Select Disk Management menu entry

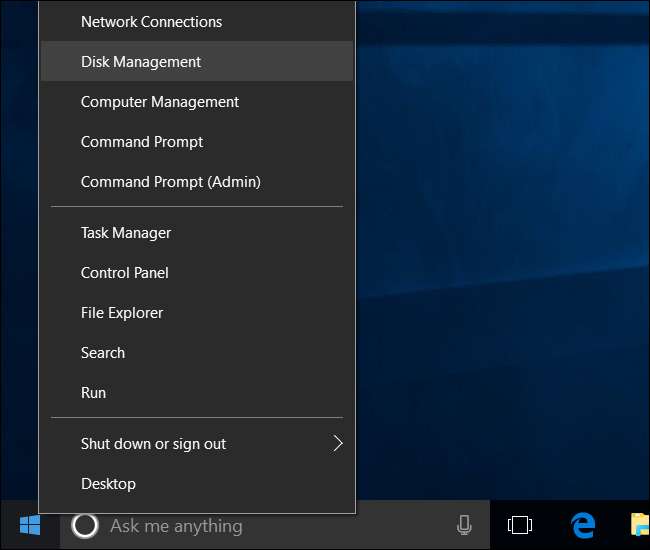(x=141, y=61)
